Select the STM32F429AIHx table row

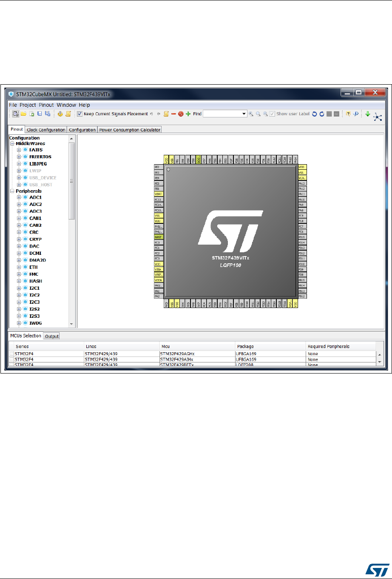[192, 359]
